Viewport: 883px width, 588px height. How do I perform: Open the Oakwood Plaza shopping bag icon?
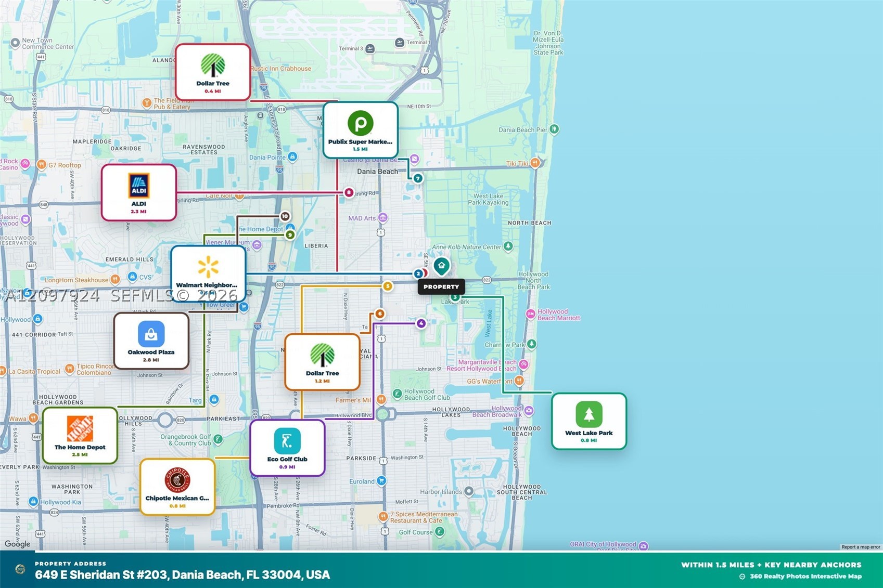(151, 334)
